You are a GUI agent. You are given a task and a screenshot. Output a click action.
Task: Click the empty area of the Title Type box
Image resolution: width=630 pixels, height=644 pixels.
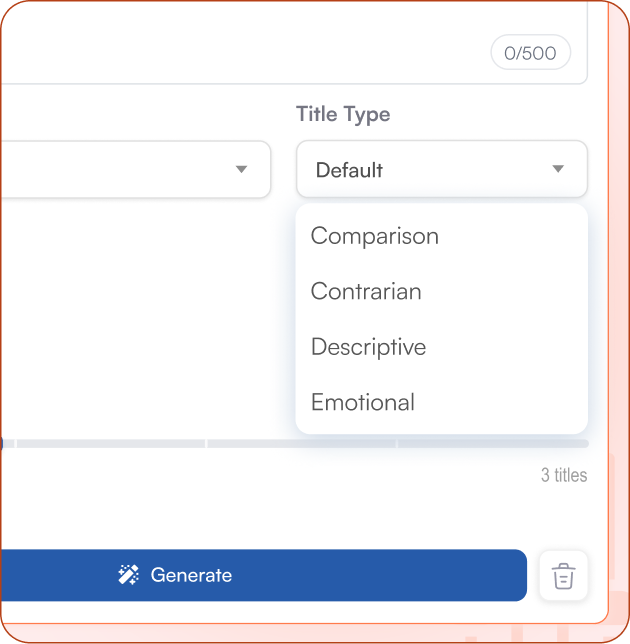click(x=460, y=170)
